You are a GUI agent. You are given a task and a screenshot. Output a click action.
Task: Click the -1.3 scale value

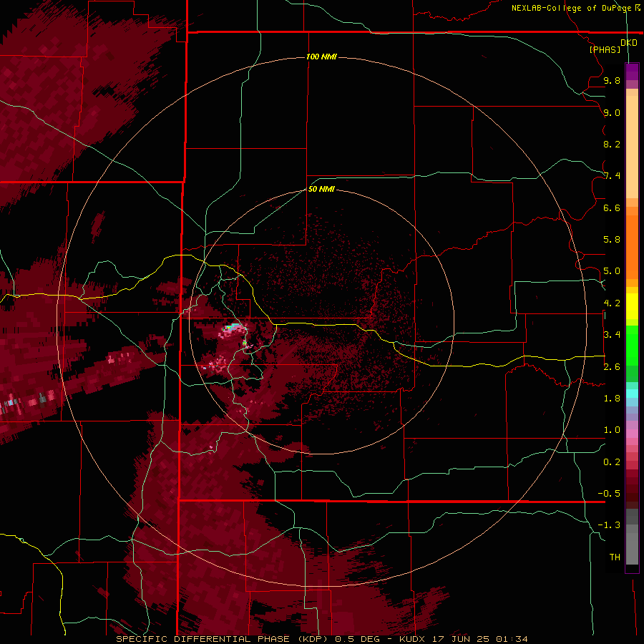click(609, 525)
